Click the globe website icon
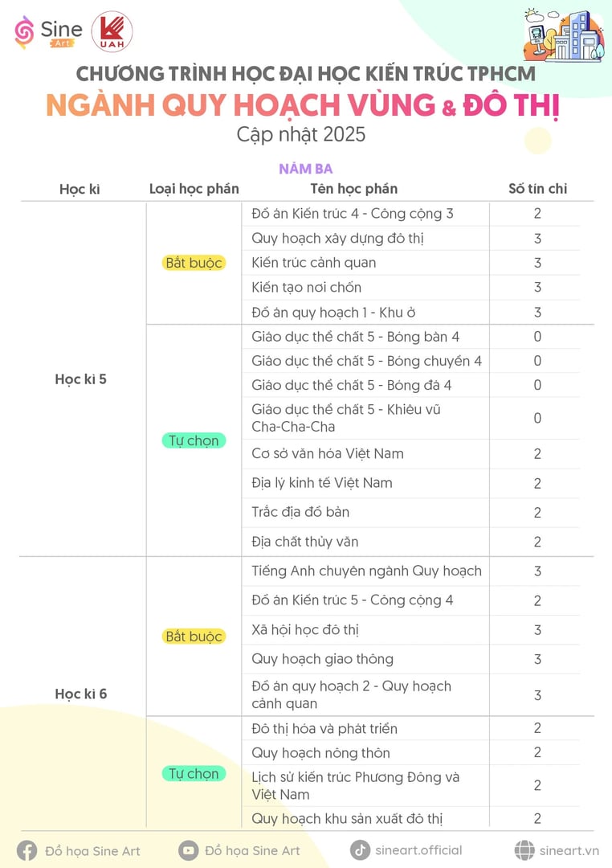Image resolution: width=612 pixels, height=868 pixels. pyautogui.click(x=524, y=850)
